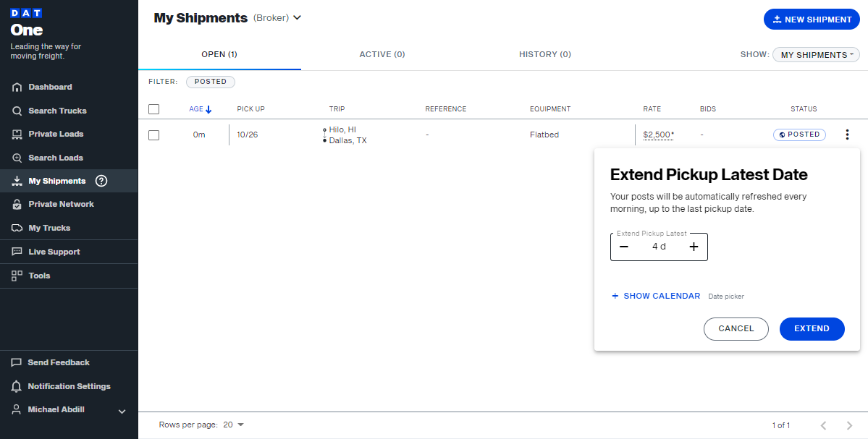
Task: Open the MY SHIPMENTS show filter dropdown
Action: click(x=816, y=54)
